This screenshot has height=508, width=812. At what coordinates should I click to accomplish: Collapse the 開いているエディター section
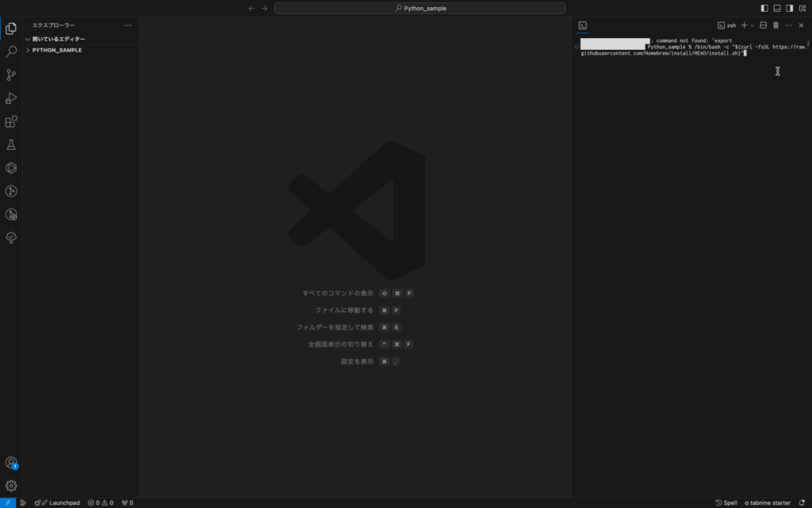click(58, 39)
